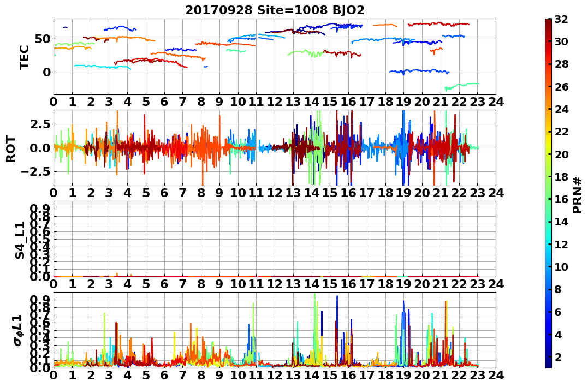Image resolution: width=588 pixels, height=387 pixels.
Task: Click colorbar tick label 14
Action: click(561, 222)
